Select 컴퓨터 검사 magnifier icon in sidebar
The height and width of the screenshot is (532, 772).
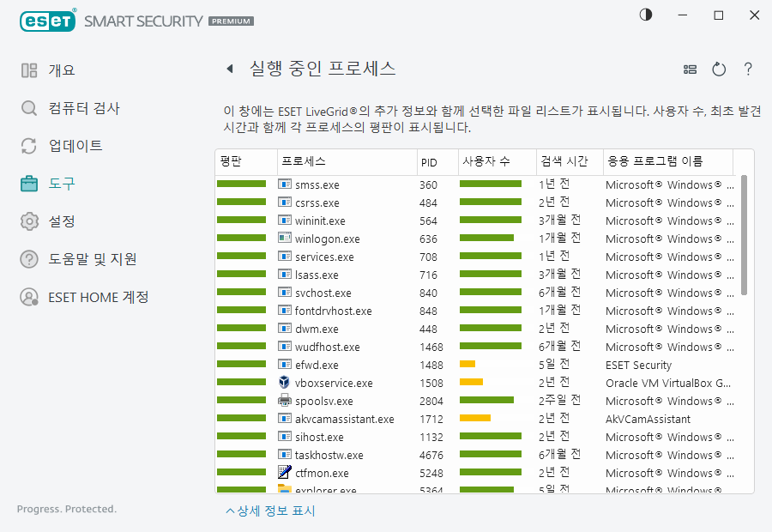[29, 108]
